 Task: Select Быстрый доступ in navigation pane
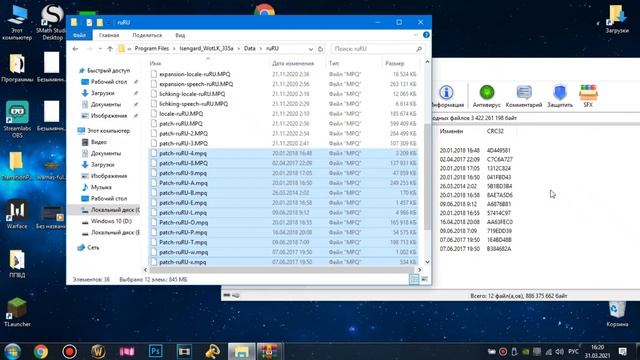pos(108,70)
